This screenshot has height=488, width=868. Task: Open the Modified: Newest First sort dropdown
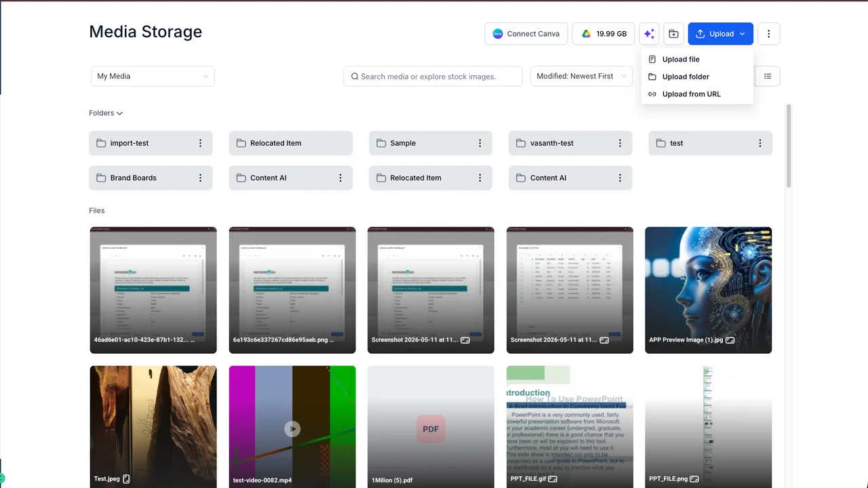[581, 76]
